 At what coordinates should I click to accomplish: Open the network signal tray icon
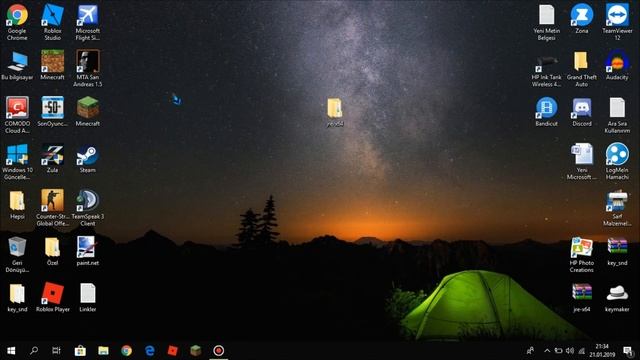[582, 351]
